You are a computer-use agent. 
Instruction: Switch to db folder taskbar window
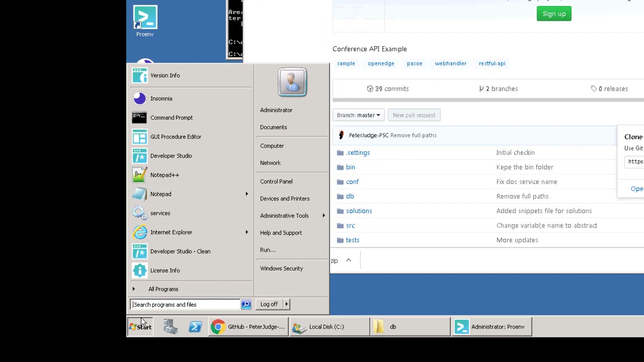[411, 327]
